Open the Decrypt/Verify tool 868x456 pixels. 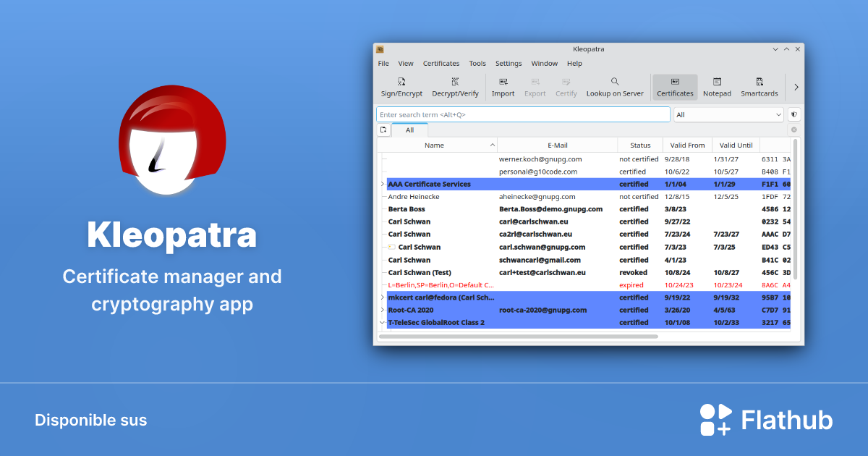point(456,87)
